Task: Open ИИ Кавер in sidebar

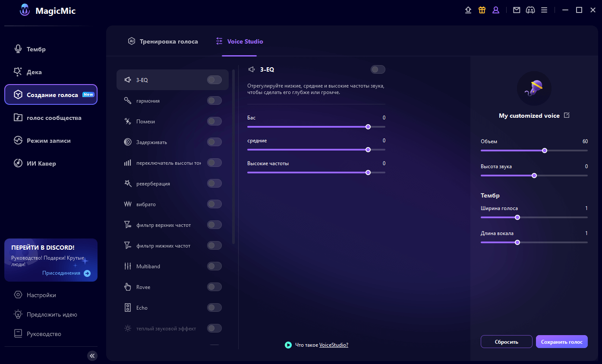Action: (51, 163)
